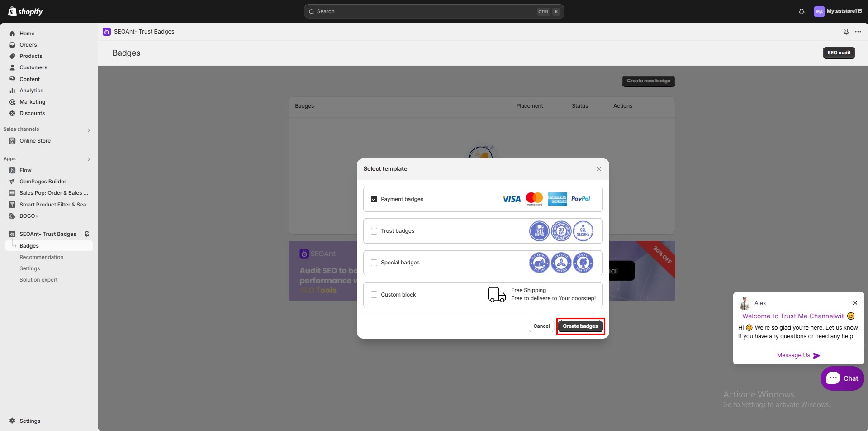The image size is (868, 431).
Task: Tick the Custom block checkbox
Action: coord(374,294)
